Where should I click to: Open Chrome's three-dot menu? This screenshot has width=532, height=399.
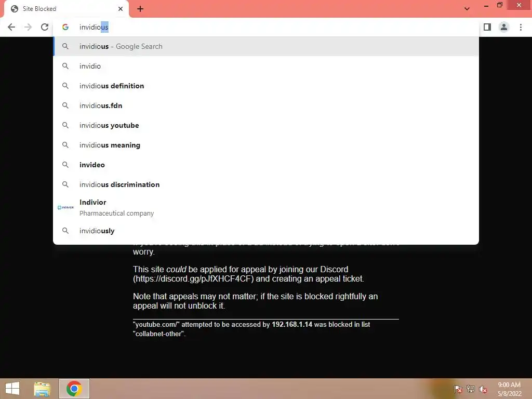tap(521, 27)
